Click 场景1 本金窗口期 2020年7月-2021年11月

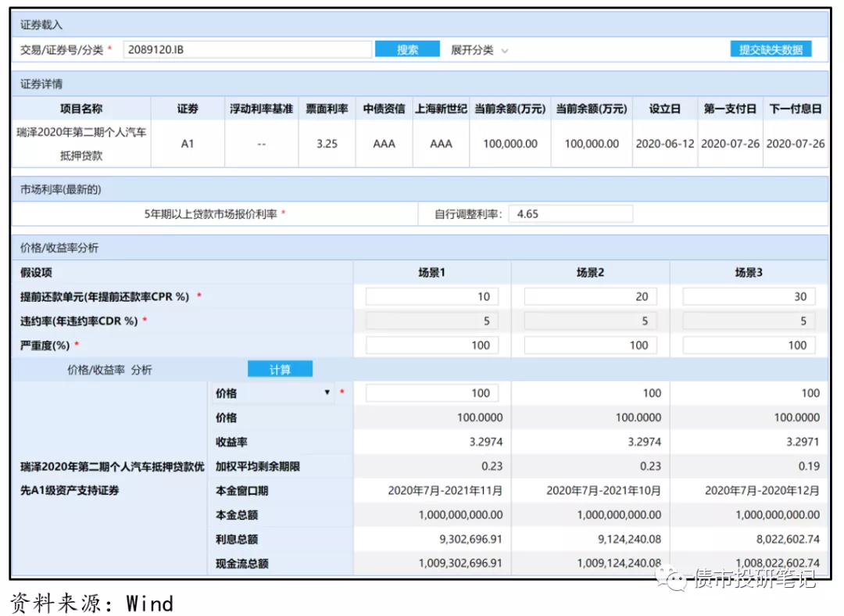(445, 491)
